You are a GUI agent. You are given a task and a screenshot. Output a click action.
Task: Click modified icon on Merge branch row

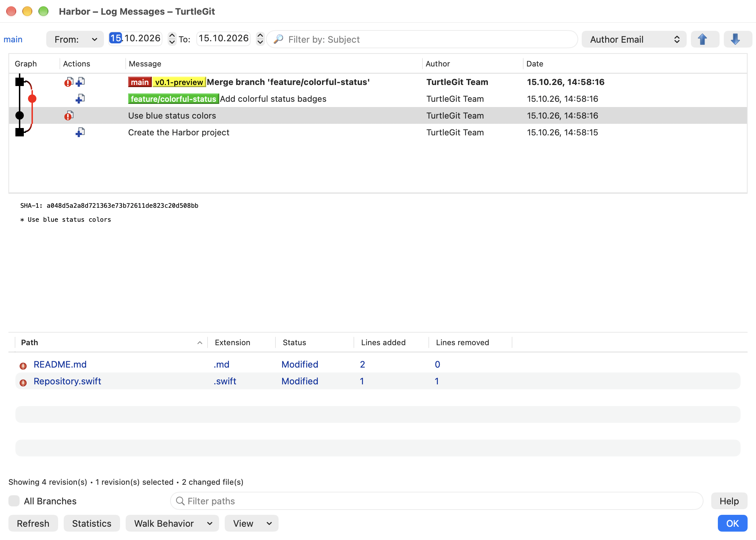pyautogui.click(x=69, y=82)
